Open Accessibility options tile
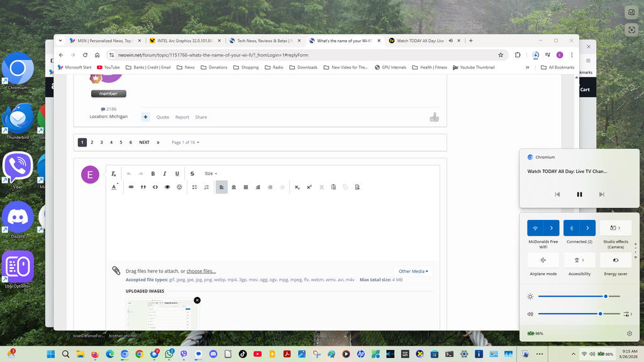 (579, 260)
